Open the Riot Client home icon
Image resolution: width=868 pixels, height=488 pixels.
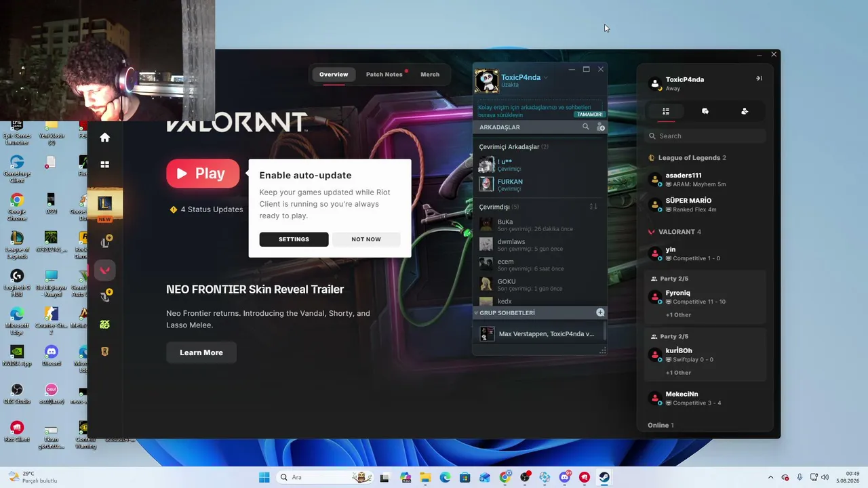coord(104,138)
